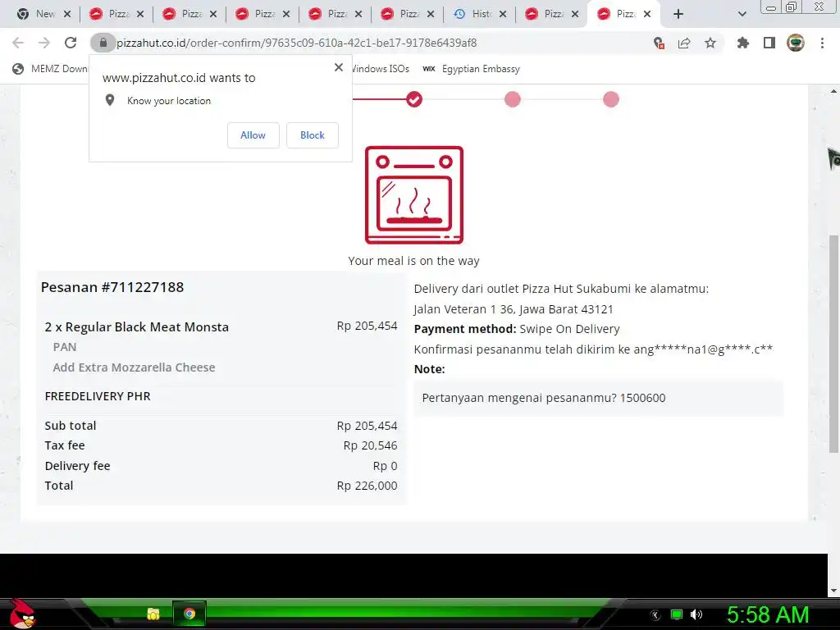Open the Chrome profile avatar

(796, 43)
